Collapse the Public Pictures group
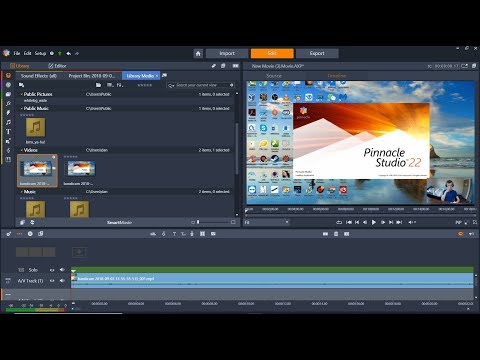480x360 pixels. [x=21, y=94]
